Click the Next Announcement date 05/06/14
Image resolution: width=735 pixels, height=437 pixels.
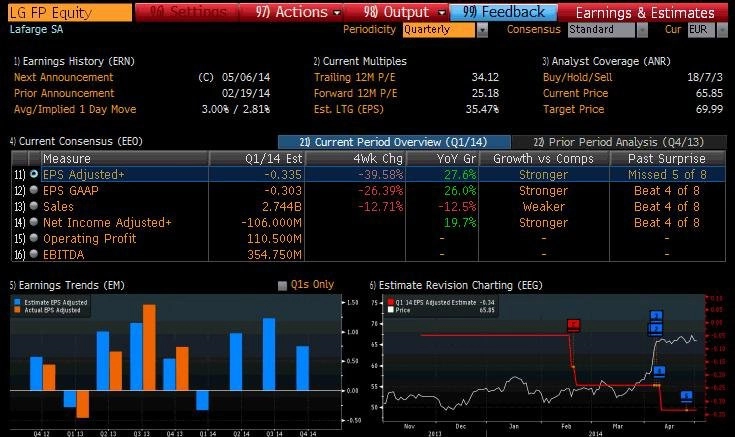pyautogui.click(x=246, y=77)
